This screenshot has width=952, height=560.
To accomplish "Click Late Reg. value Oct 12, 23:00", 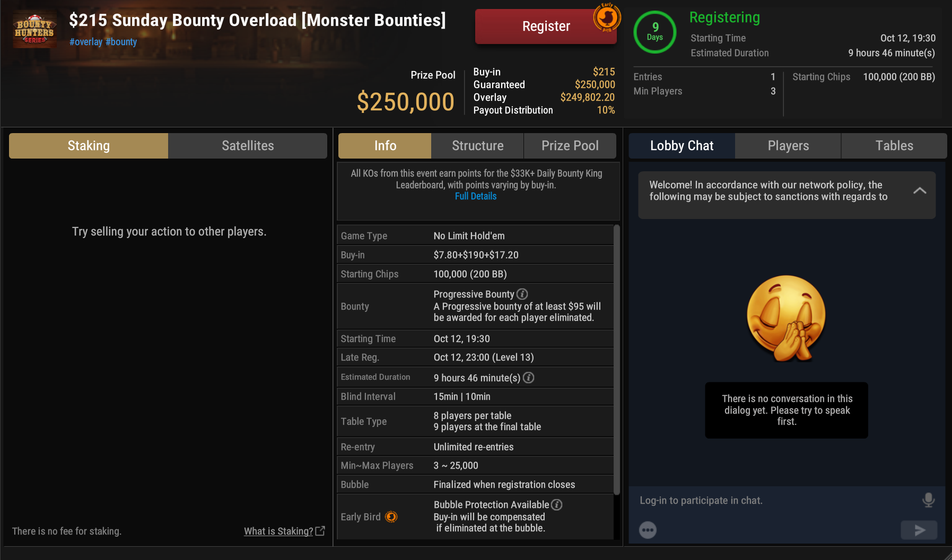I will [484, 357].
